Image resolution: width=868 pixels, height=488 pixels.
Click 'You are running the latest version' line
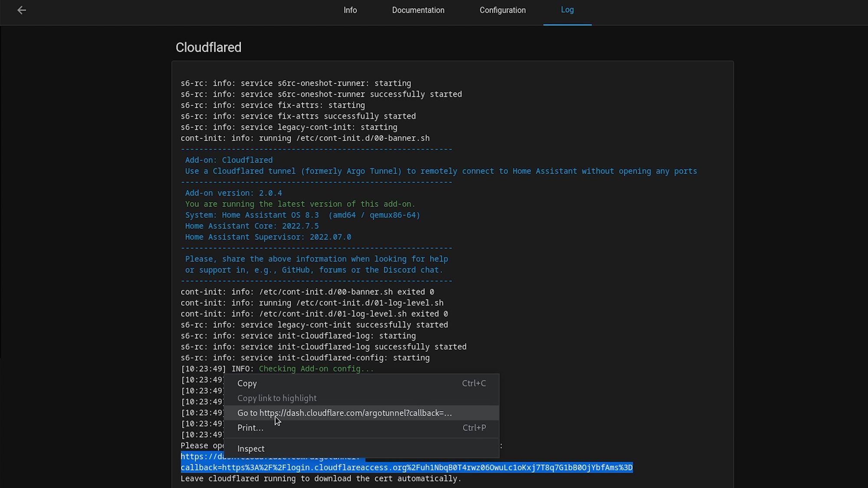click(300, 204)
